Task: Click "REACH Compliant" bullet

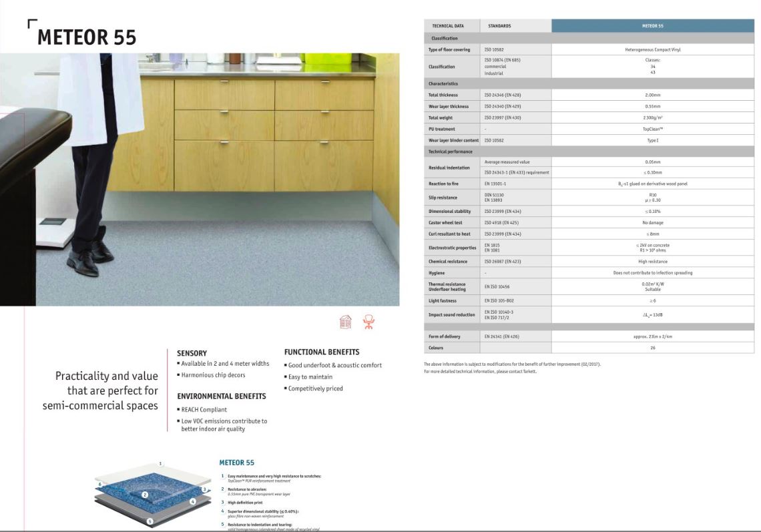Action: (x=204, y=410)
